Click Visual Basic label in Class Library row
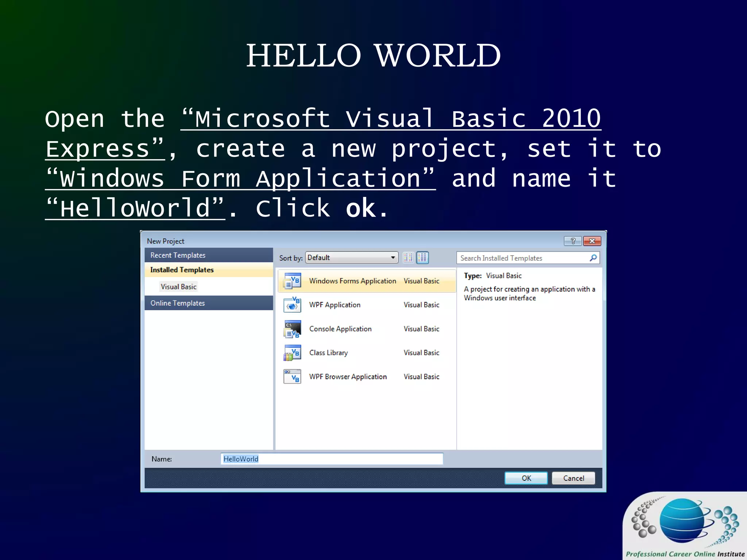The width and height of the screenshot is (747, 560). pos(421,353)
